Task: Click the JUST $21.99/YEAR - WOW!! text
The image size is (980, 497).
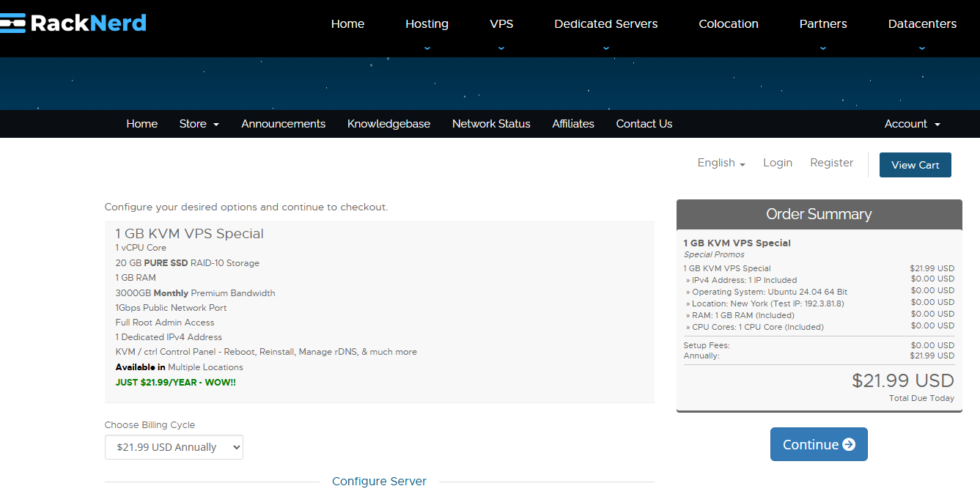Action: (x=175, y=382)
